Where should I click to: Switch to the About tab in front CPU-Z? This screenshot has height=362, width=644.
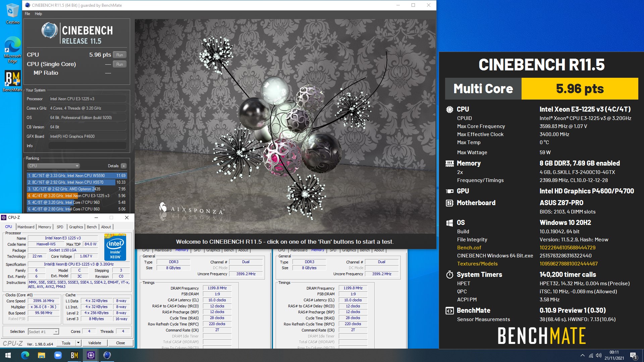106,227
